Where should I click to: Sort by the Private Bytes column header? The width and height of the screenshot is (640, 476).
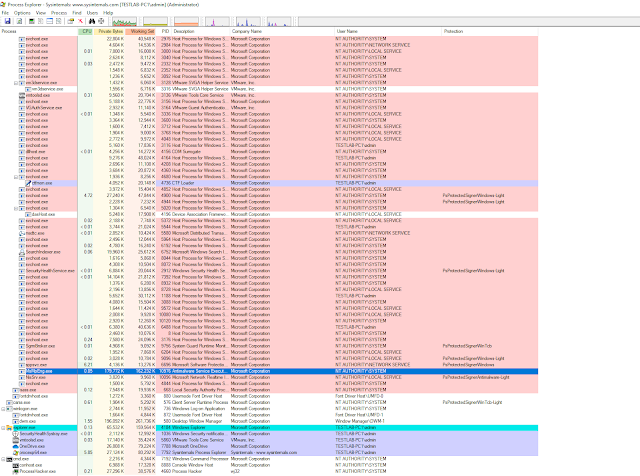pos(109,31)
